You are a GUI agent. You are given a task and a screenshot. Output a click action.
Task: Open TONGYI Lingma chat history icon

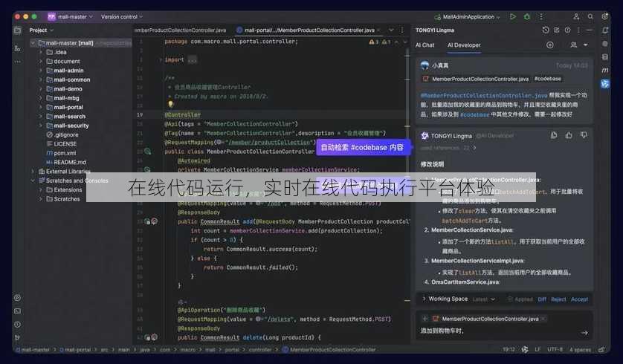click(546, 30)
